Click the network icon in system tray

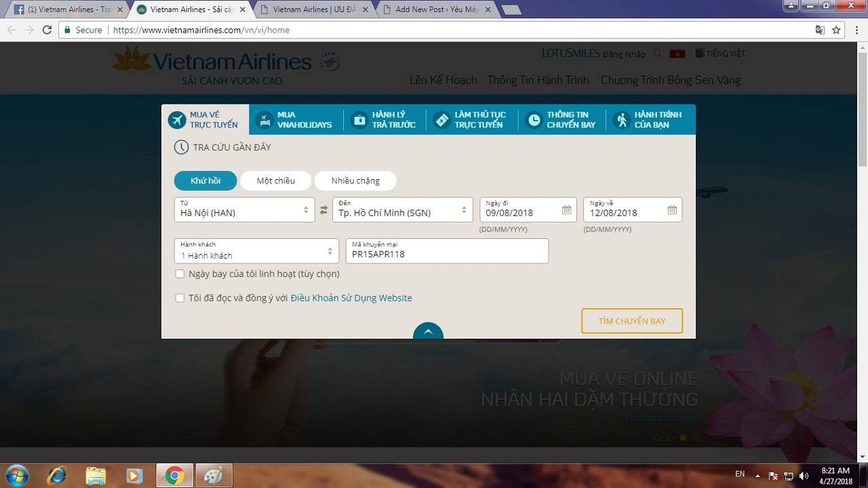click(789, 476)
